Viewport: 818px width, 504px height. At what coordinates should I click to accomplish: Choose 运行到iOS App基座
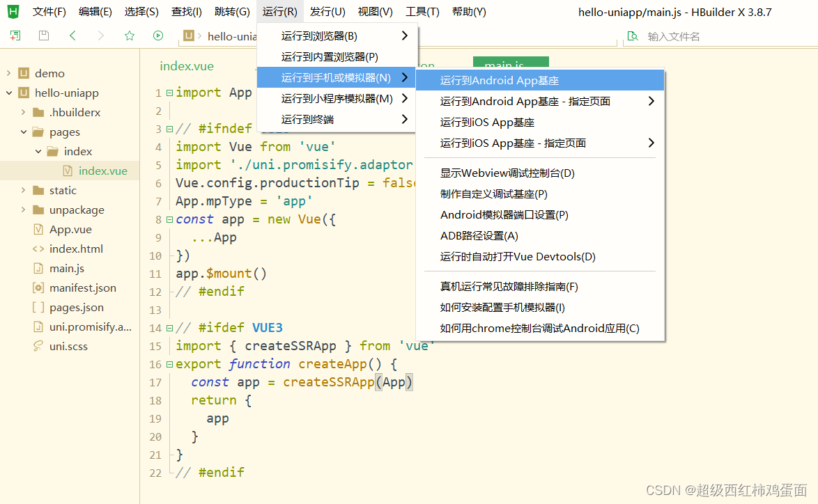pos(540,122)
